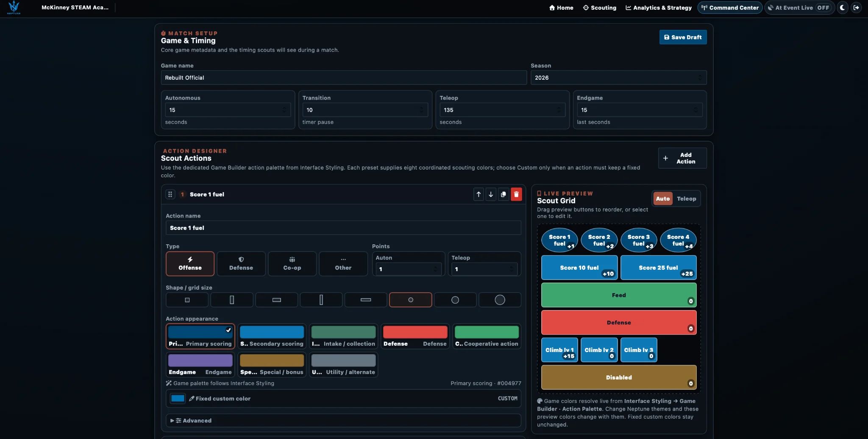
Task: Select large circle shape
Action: tap(500, 300)
